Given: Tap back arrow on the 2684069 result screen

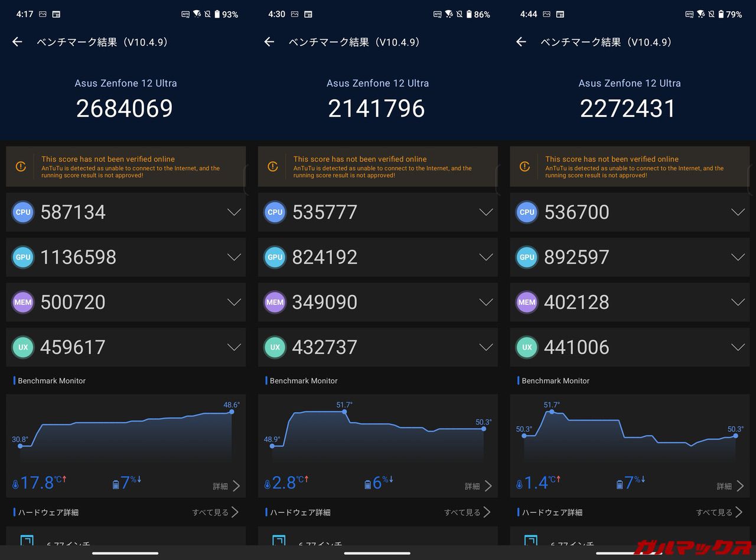Looking at the screenshot, I should [x=17, y=42].
